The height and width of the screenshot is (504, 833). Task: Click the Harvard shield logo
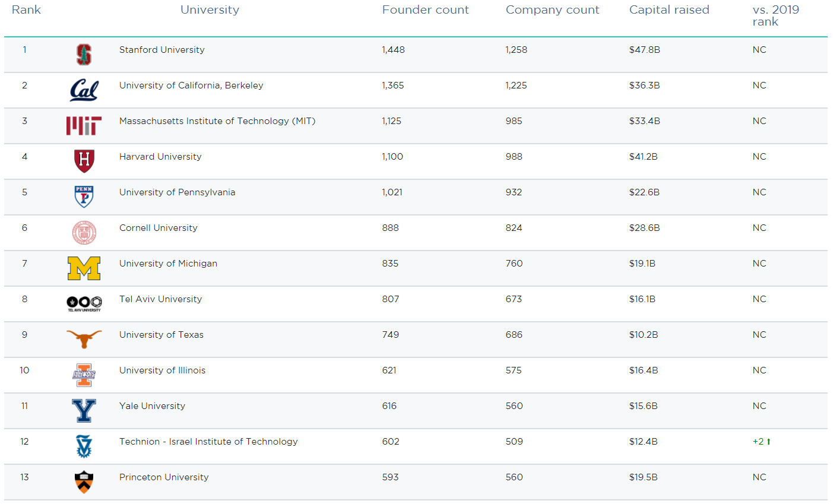tap(84, 161)
